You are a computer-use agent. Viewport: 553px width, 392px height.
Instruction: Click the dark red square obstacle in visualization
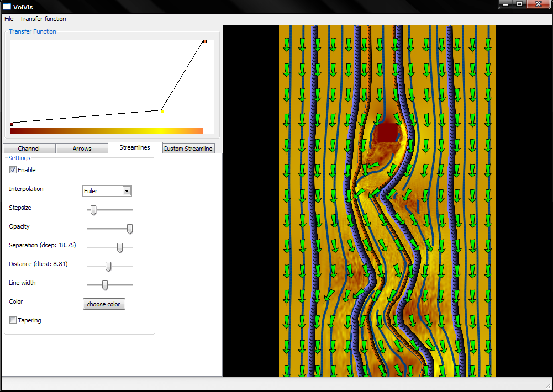pyautogui.click(x=387, y=133)
